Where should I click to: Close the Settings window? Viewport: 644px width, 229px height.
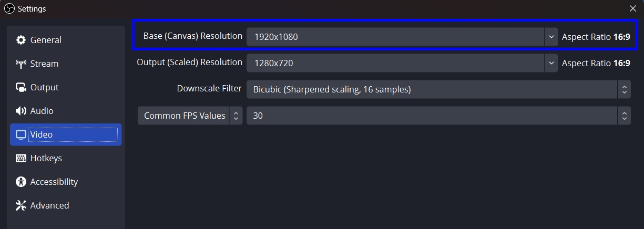[633, 8]
